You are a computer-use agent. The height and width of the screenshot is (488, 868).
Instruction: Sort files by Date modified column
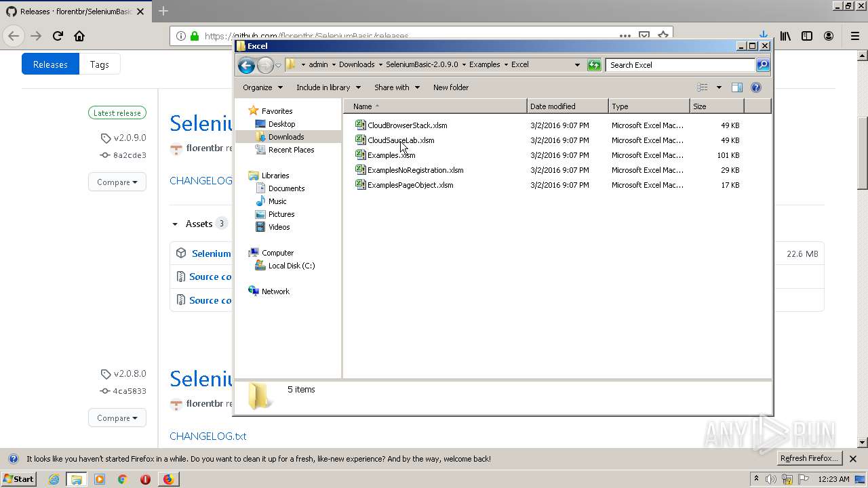(x=568, y=106)
